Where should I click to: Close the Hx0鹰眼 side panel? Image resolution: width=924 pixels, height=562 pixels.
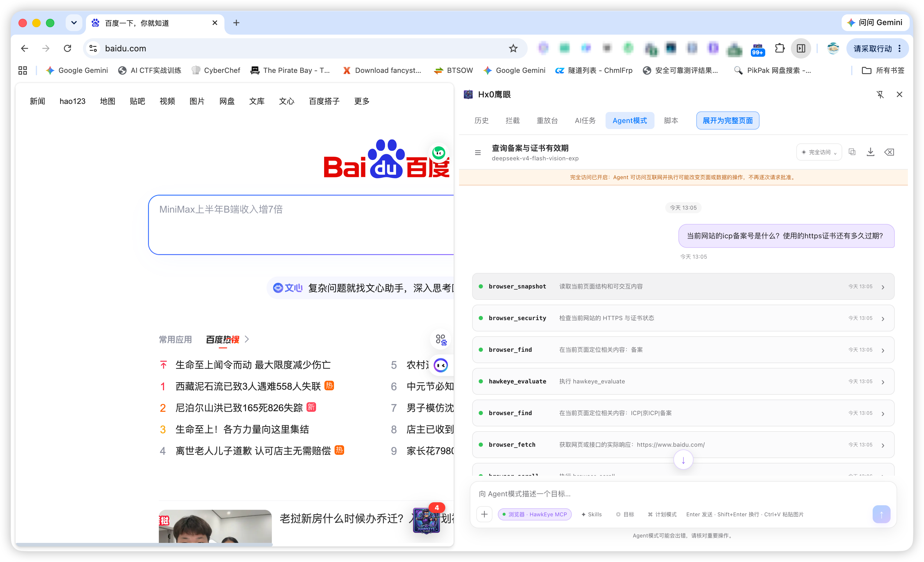899,95
